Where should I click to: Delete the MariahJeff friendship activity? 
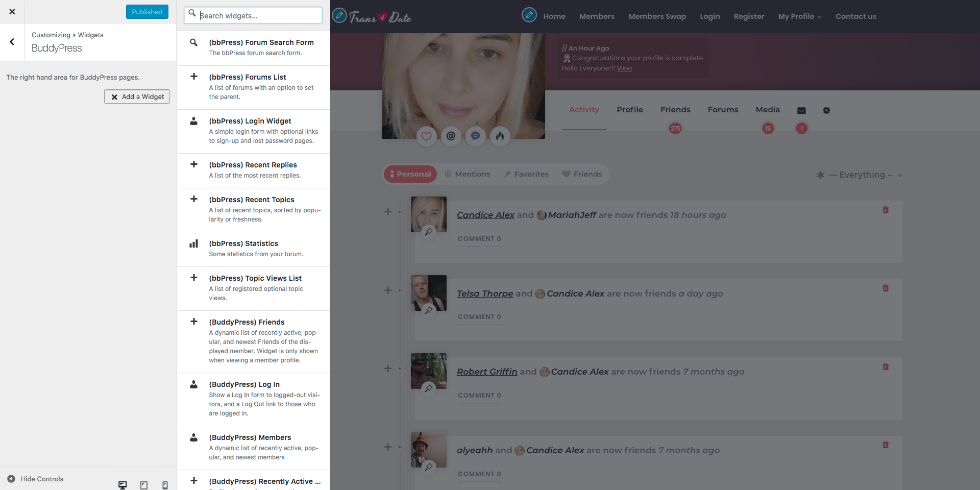point(886,210)
